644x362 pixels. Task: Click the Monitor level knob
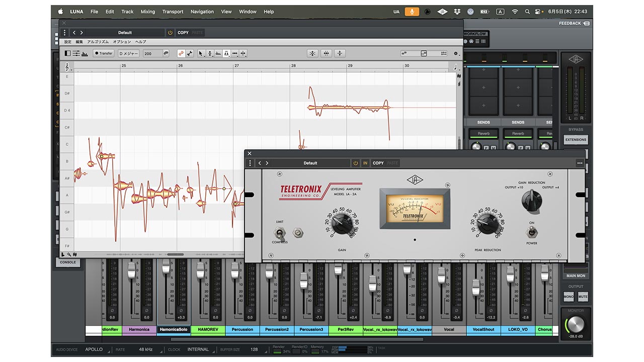[x=576, y=324]
